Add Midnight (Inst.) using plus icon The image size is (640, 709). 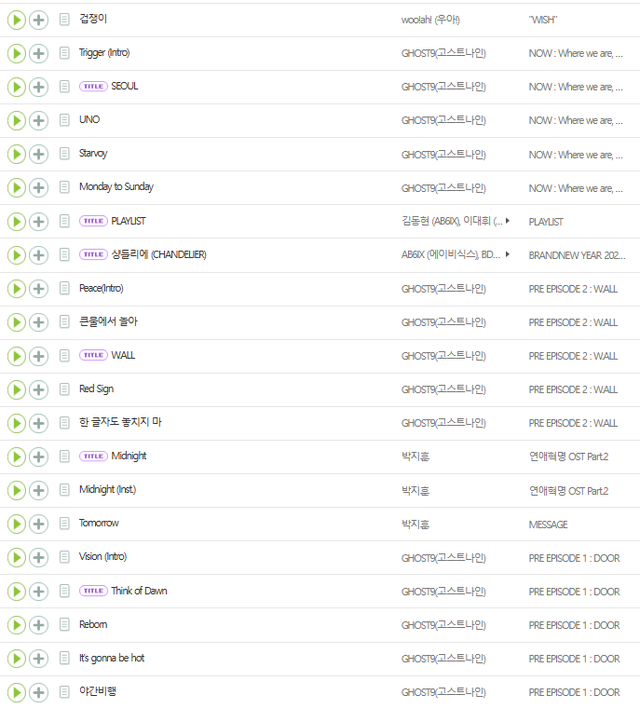tap(38, 490)
